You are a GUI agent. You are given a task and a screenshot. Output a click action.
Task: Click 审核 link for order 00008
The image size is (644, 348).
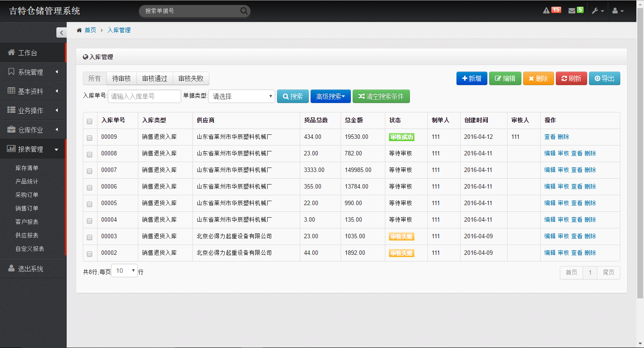pos(563,153)
